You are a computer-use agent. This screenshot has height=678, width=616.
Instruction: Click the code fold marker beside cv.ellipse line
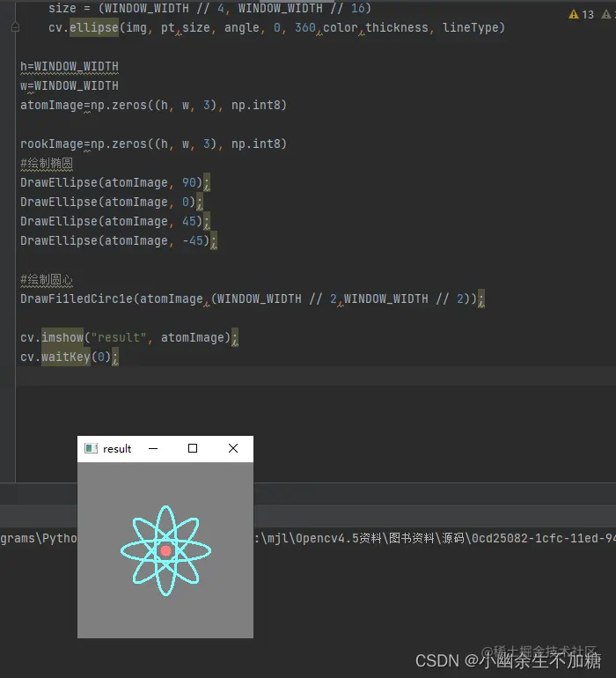click(x=15, y=27)
